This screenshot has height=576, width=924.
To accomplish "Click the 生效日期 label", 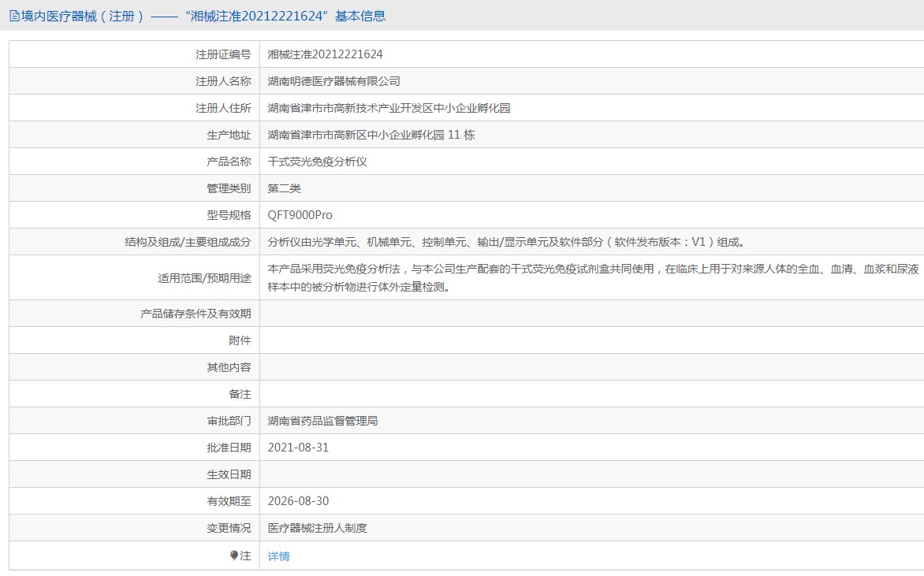I will (x=229, y=474).
